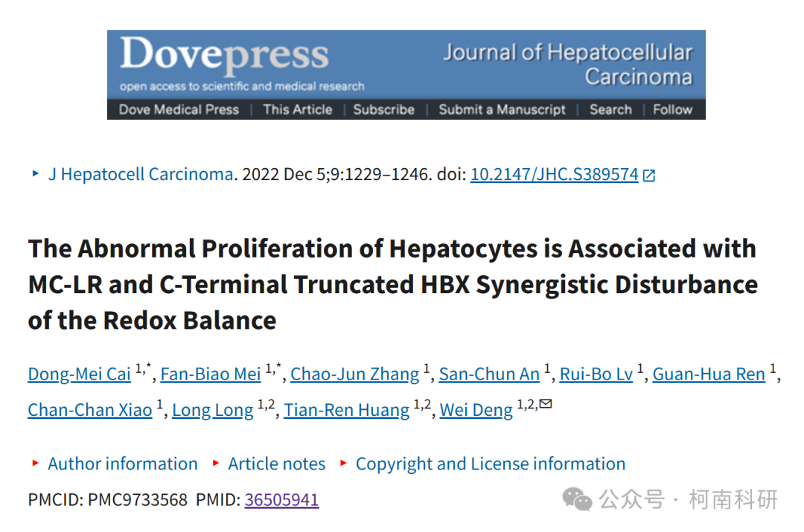Click Follow in the banner bar

point(672,109)
